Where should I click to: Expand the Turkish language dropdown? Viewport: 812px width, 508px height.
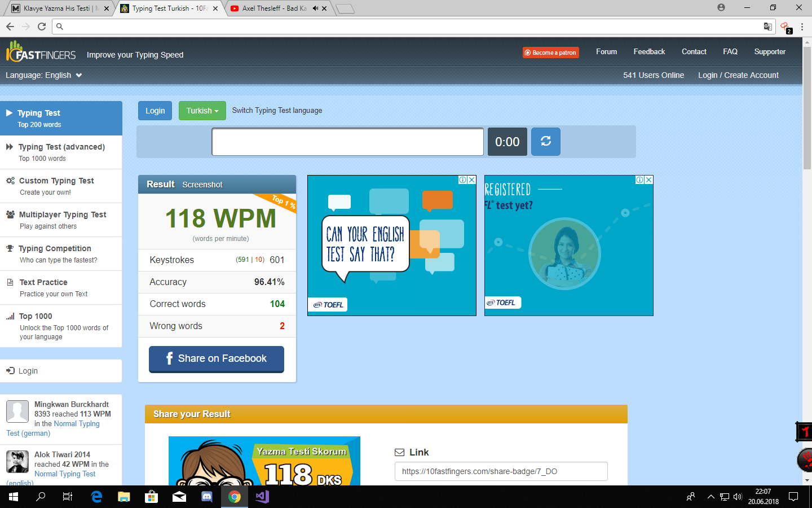[x=202, y=111]
